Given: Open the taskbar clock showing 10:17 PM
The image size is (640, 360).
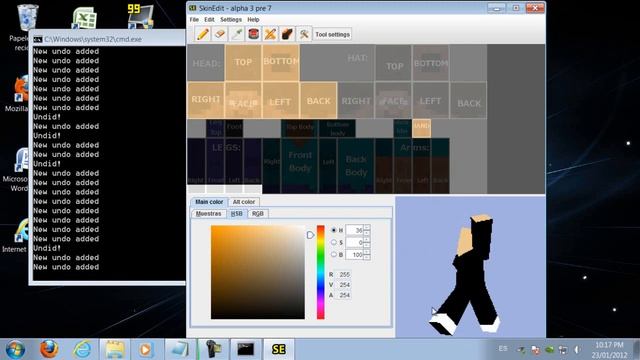Looking at the screenshot, I should 609,349.
